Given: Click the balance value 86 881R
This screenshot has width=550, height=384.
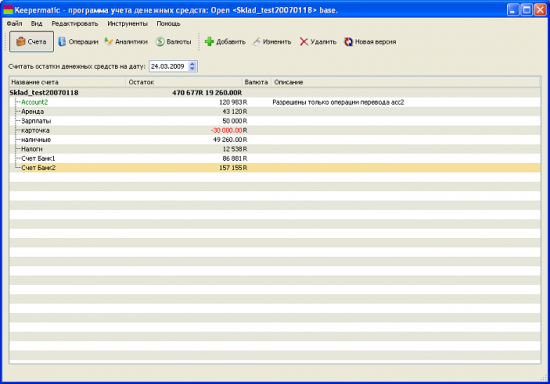Looking at the screenshot, I should tap(235, 159).
